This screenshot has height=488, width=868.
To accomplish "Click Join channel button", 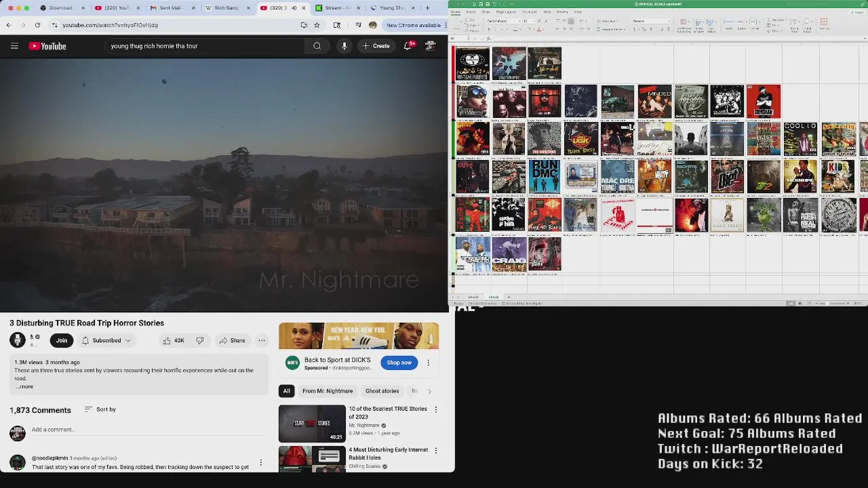I will coord(61,340).
